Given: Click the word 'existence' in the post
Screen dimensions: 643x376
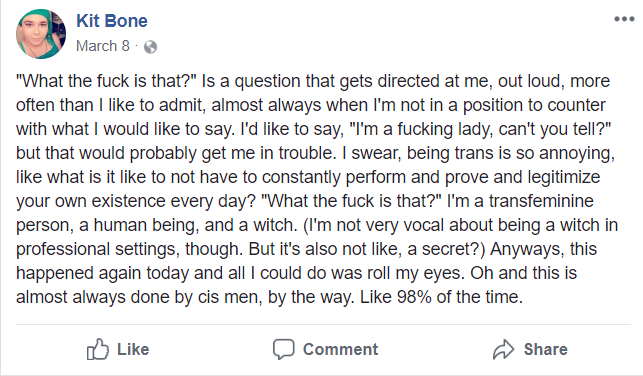Looking at the screenshot, I should pyautogui.click(x=128, y=201).
